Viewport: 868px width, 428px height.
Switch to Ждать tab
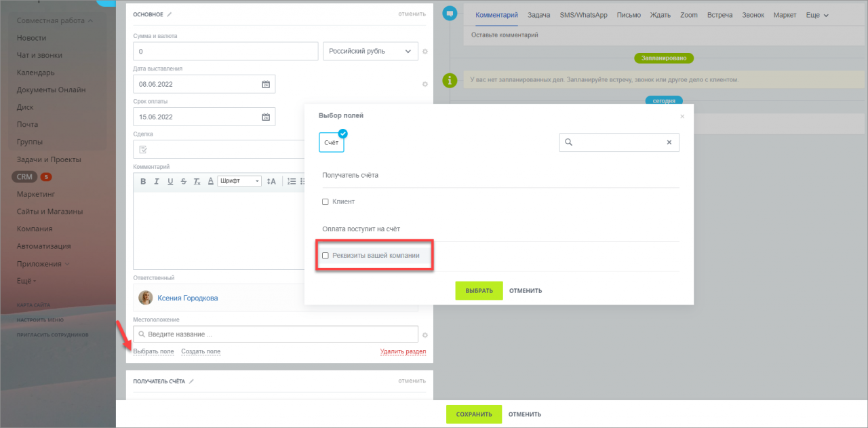[660, 15]
